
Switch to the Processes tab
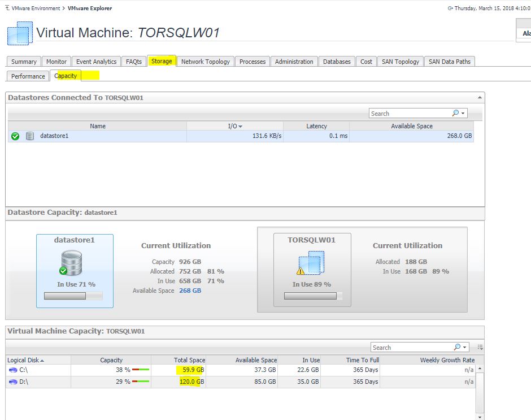pyautogui.click(x=253, y=62)
